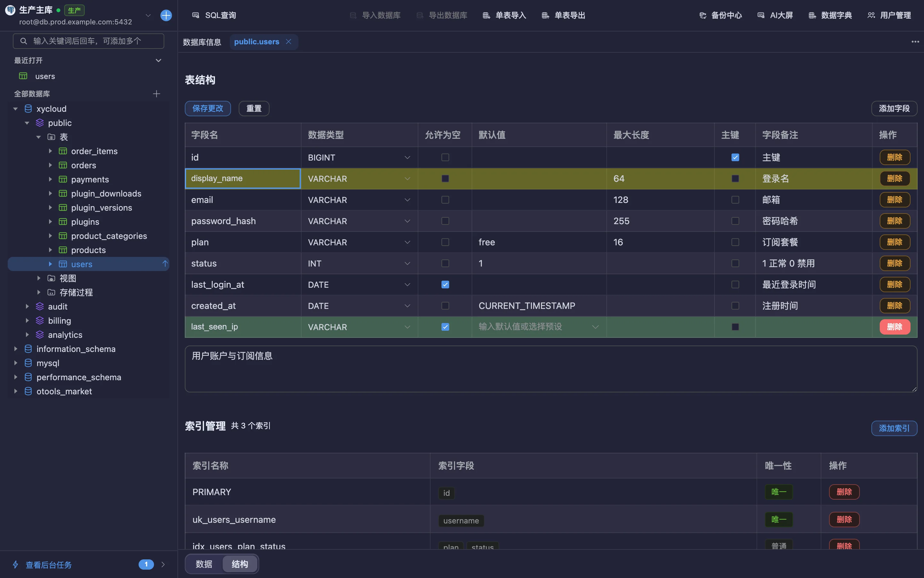
Task: Select the otools_market database icon
Action: coord(28,391)
